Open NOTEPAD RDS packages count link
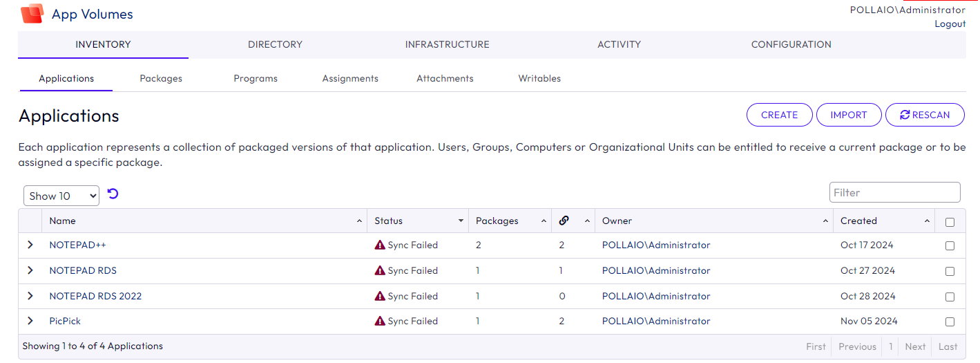 [478, 270]
